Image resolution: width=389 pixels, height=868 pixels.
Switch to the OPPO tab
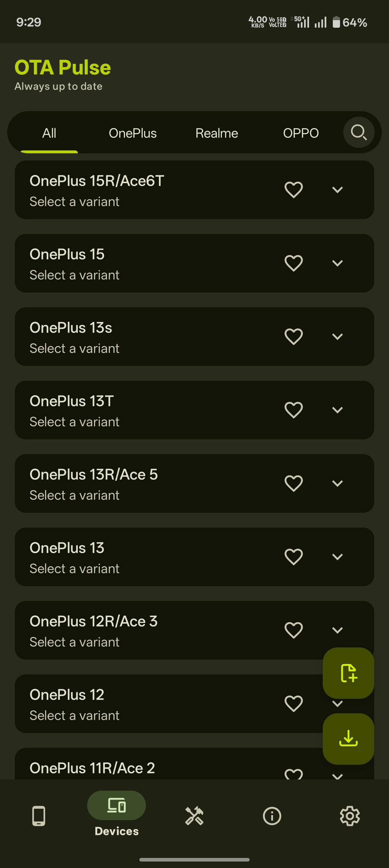(x=301, y=132)
